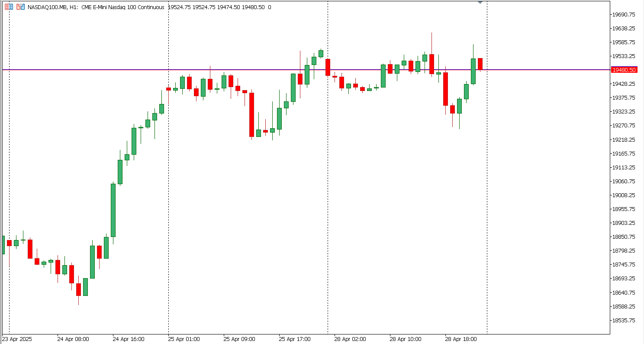Click the 19533.25 price axis label
The height and width of the screenshot is (344, 644).
624,56
